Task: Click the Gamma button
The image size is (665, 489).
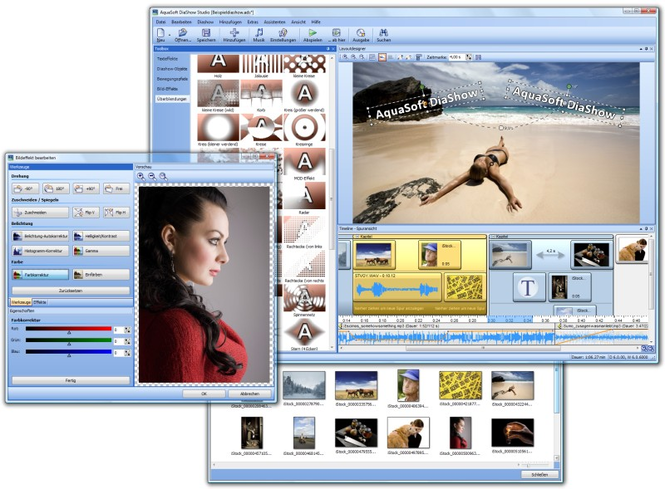Action: click(x=101, y=251)
